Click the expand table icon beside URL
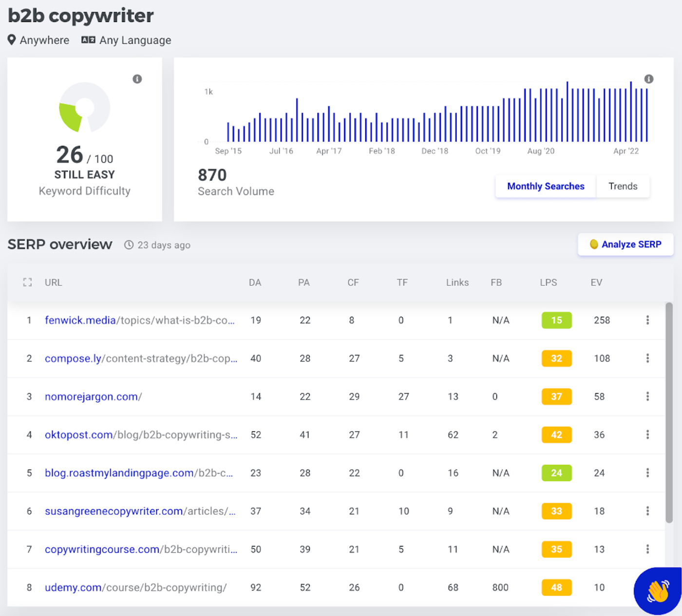The height and width of the screenshot is (616, 682). click(27, 282)
